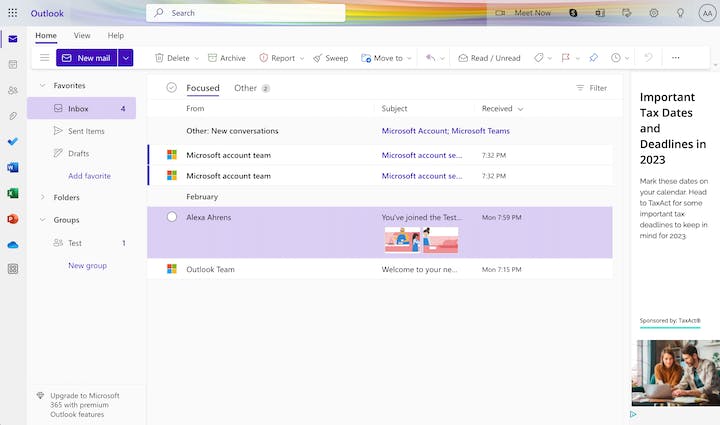Click the Meet Now button

523,13
